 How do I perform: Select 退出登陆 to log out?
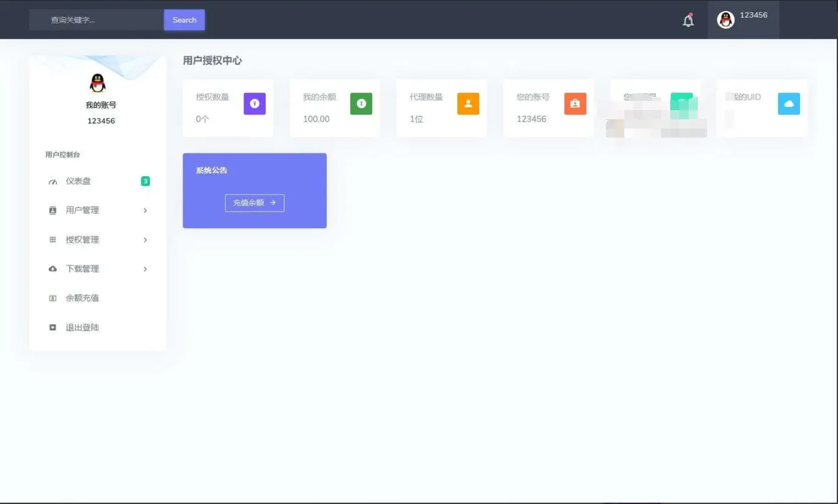[98, 328]
